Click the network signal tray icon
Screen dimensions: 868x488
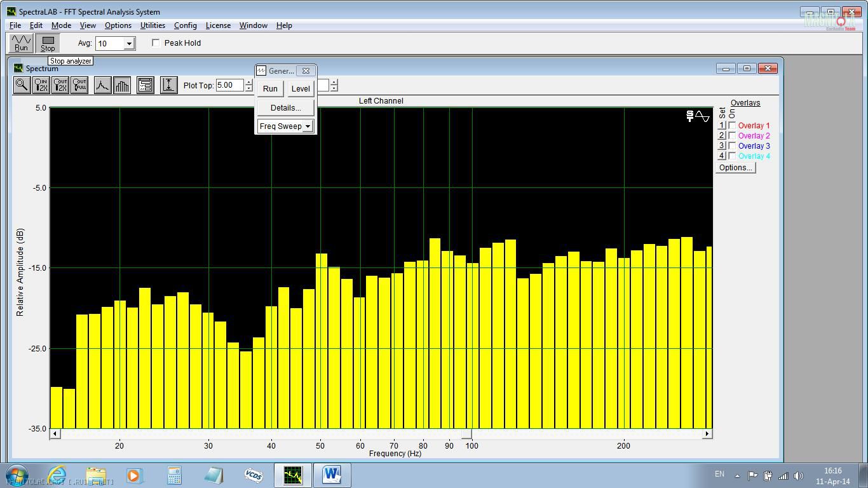(783, 475)
